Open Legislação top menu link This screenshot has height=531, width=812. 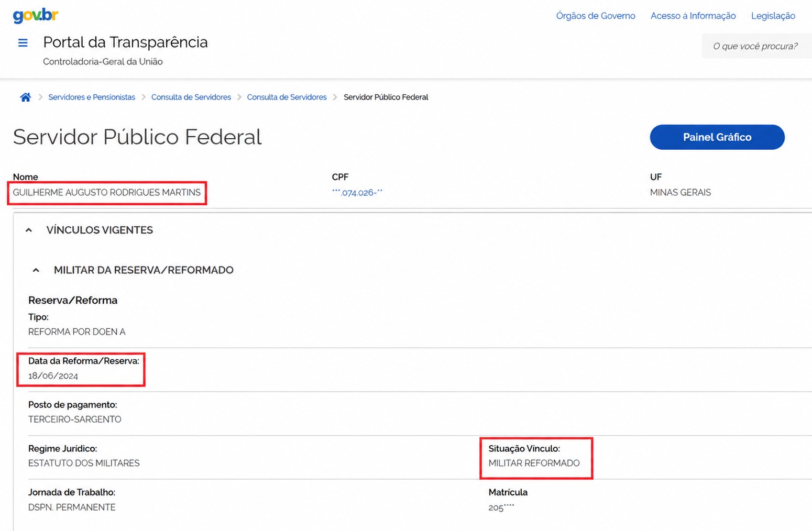click(x=773, y=16)
